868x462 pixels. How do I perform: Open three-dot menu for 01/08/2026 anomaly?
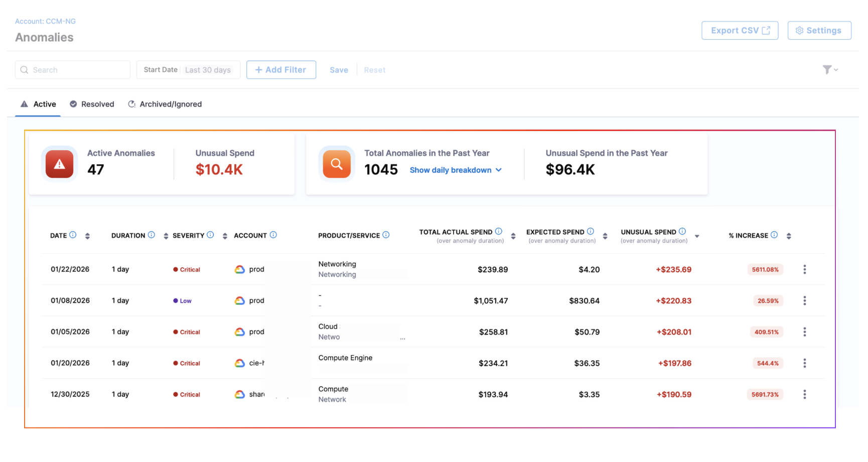pyautogui.click(x=804, y=301)
